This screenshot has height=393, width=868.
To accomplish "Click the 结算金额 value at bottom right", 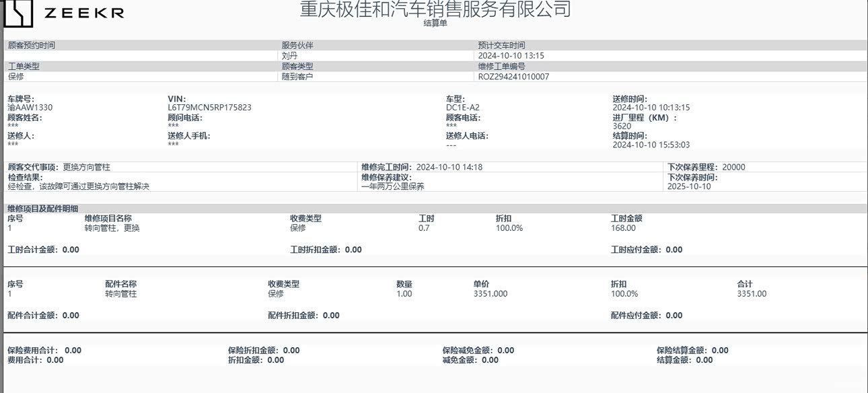I will point(704,360).
